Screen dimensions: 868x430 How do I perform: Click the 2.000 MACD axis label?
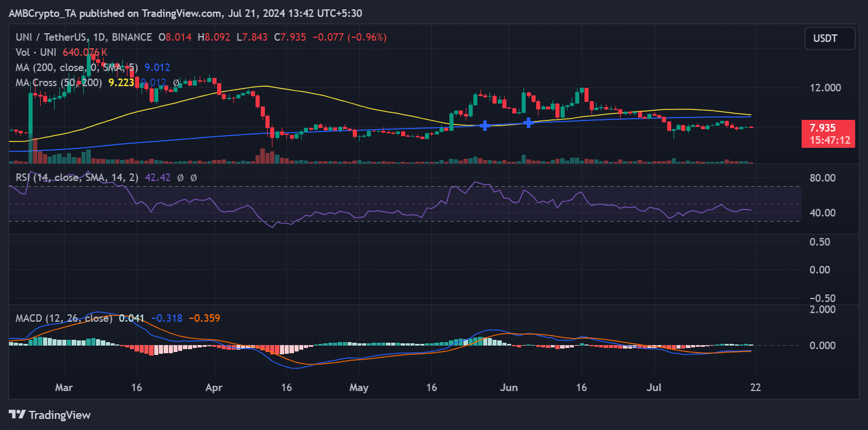(824, 309)
